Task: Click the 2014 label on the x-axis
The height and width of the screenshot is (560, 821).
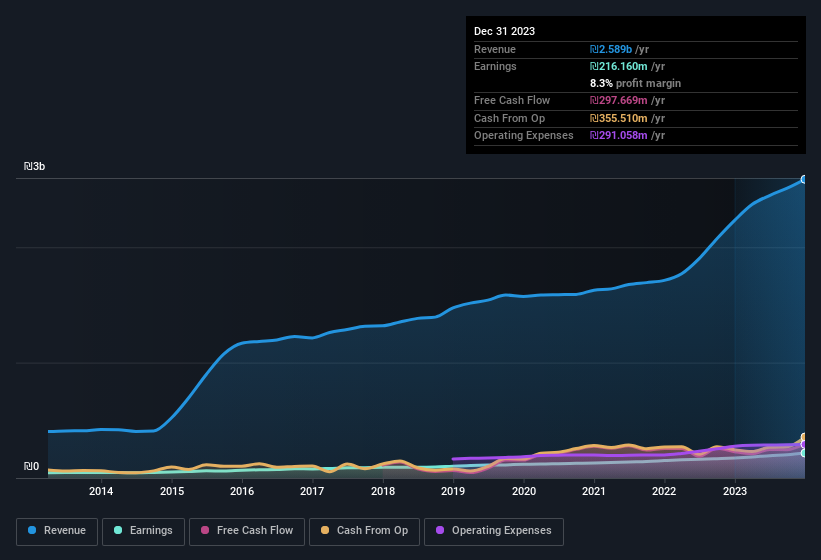Action: (100, 491)
